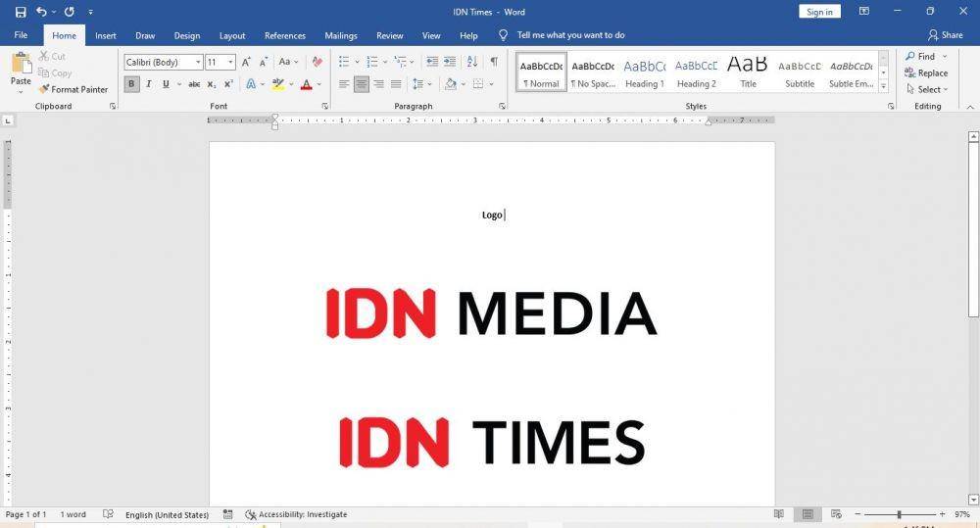Image resolution: width=980 pixels, height=528 pixels.
Task: Apply the red font color
Action: click(x=306, y=83)
